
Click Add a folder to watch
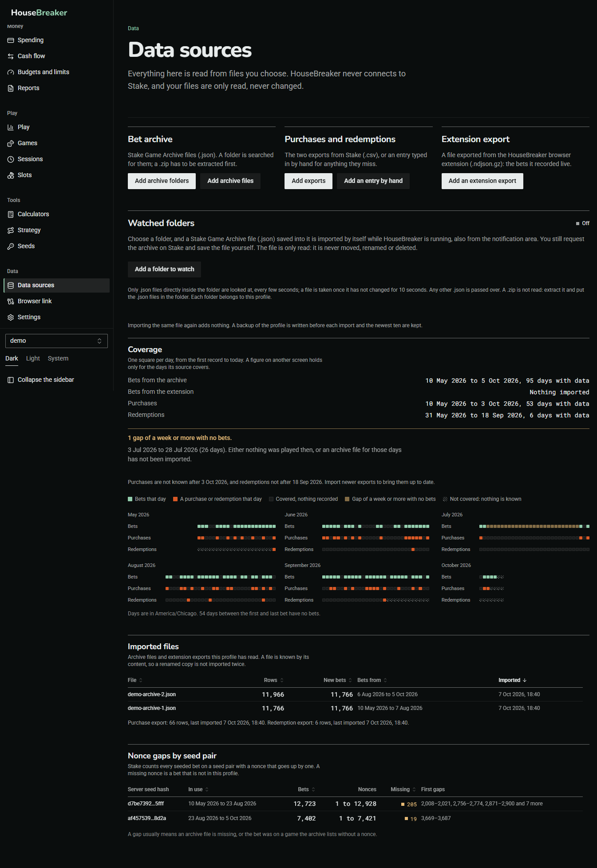(164, 270)
